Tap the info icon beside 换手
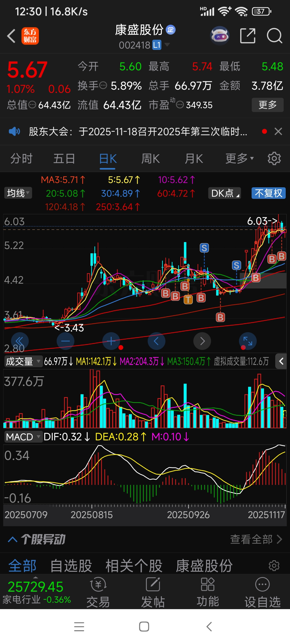Image resolution: width=290 pixels, height=644 pixels. tap(103, 86)
